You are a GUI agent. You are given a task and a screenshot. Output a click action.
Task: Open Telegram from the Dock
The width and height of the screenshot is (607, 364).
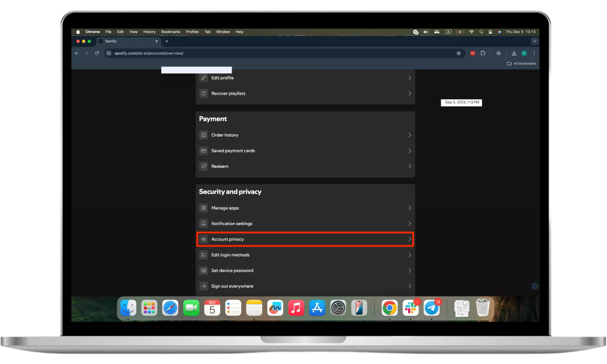point(431,308)
